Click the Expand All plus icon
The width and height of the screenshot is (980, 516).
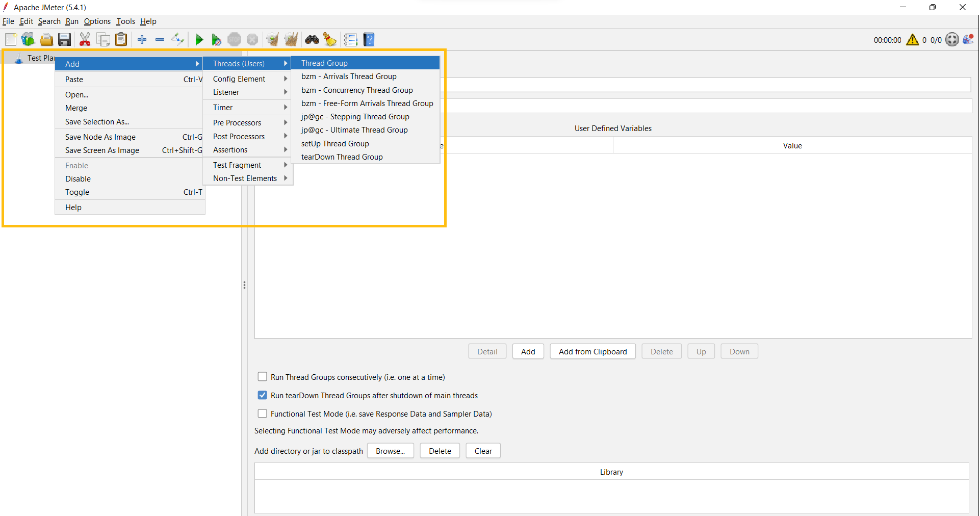(142, 39)
